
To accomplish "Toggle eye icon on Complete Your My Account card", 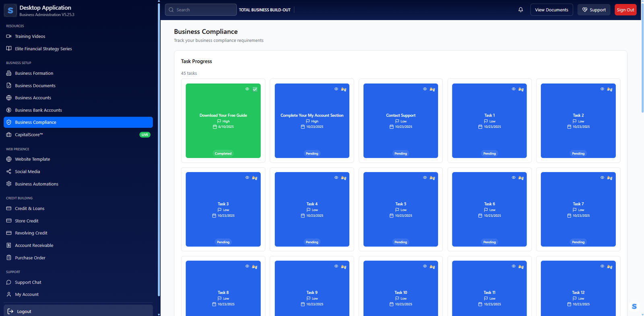I will point(336,89).
